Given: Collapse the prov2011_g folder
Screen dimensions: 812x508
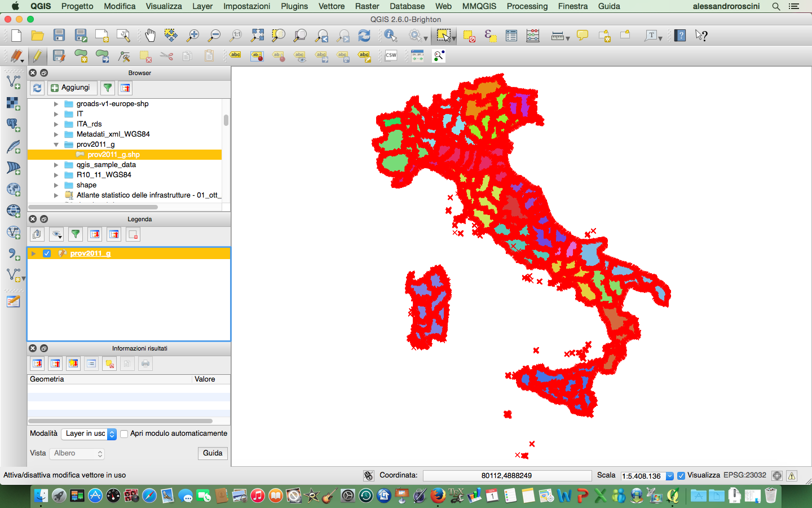Looking at the screenshot, I should pos(56,144).
